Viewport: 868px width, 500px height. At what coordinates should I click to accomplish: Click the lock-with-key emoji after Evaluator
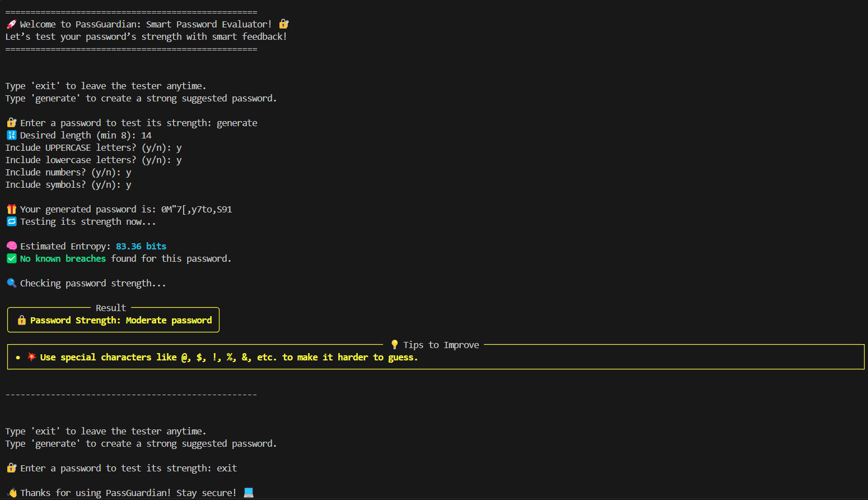(x=284, y=24)
